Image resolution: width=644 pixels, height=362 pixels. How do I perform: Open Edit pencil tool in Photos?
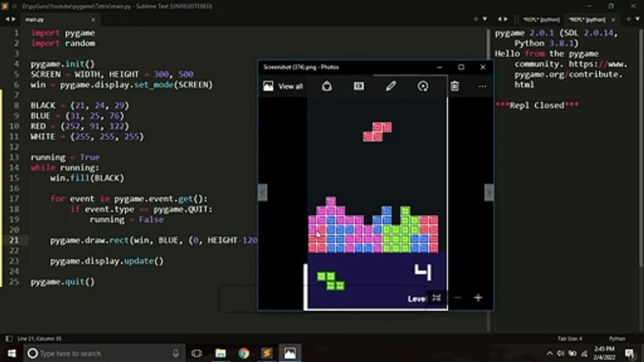(x=391, y=86)
